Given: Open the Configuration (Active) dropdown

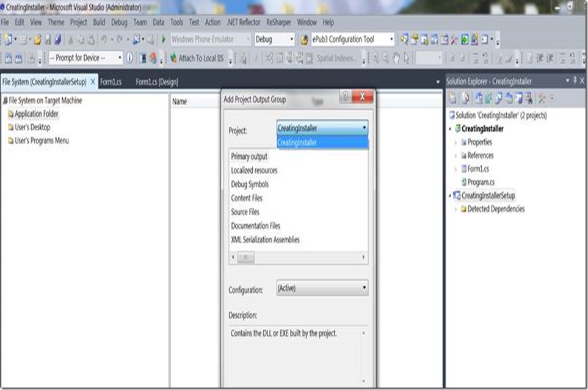Looking at the screenshot, I should pyautogui.click(x=322, y=288).
